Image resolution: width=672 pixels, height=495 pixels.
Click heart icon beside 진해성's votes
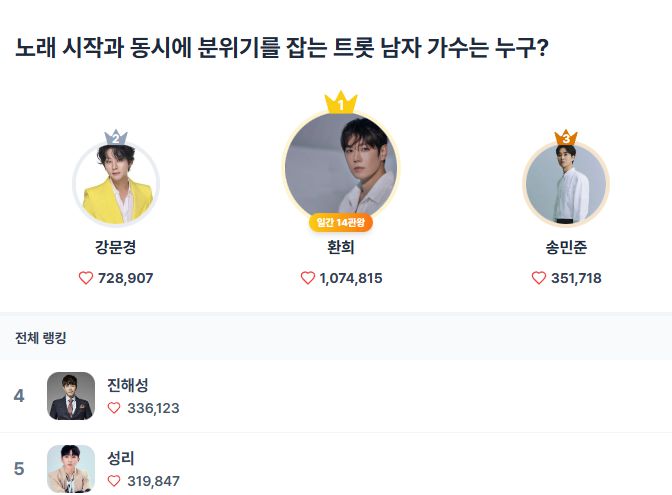(x=114, y=408)
